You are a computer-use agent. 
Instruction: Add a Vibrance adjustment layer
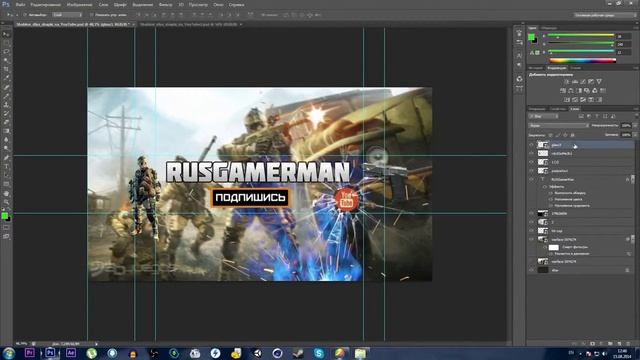[x=599, y=82]
